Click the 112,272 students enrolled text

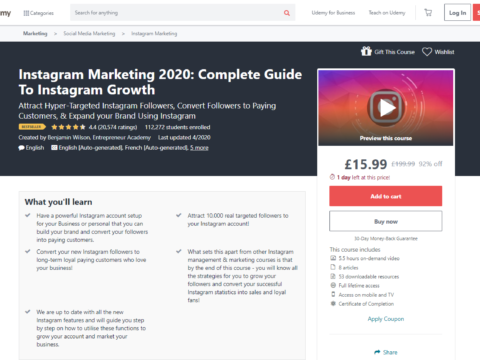[177, 127]
